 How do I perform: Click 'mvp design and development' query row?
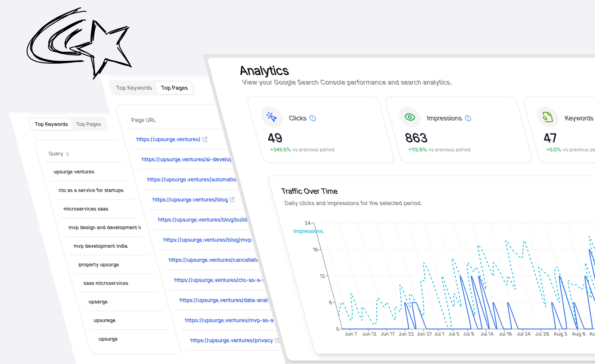pos(105,228)
